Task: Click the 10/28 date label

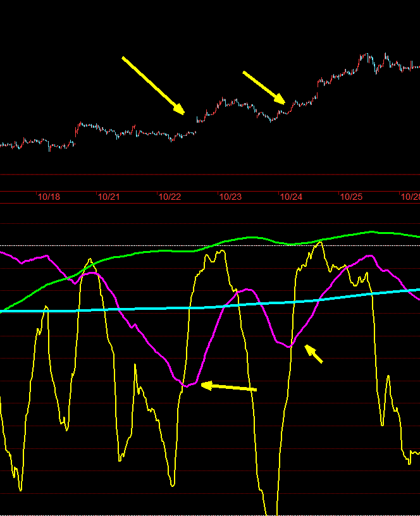Action: tap(411, 197)
